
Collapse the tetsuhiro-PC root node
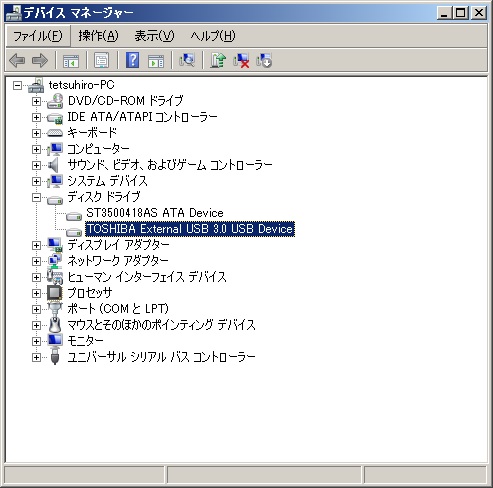(17, 86)
